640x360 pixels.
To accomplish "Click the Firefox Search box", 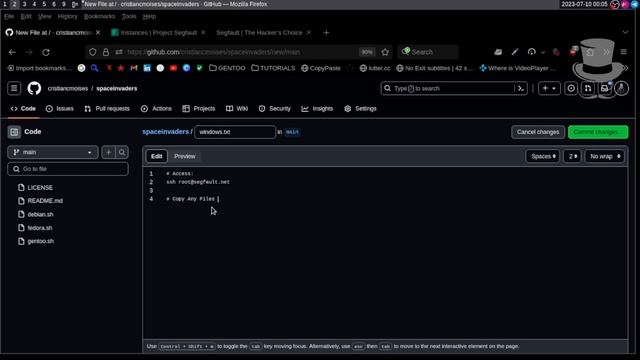I will (428, 52).
